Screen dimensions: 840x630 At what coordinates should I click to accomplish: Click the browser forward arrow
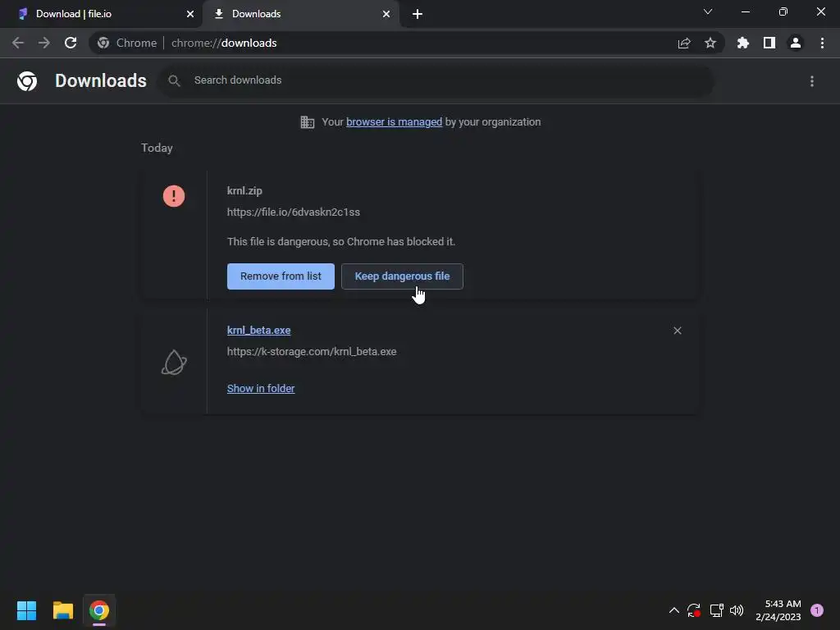click(44, 43)
